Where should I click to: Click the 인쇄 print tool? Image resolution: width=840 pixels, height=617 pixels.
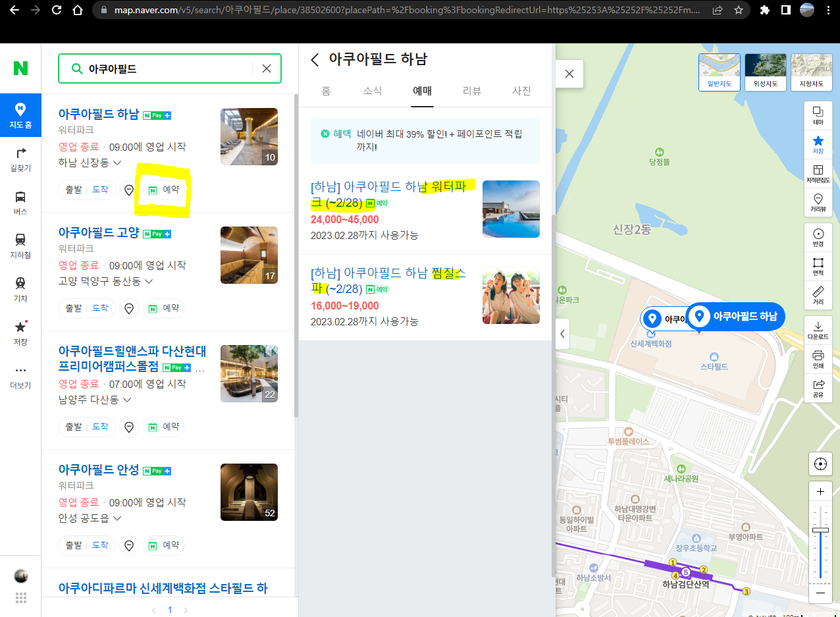click(x=818, y=360)
